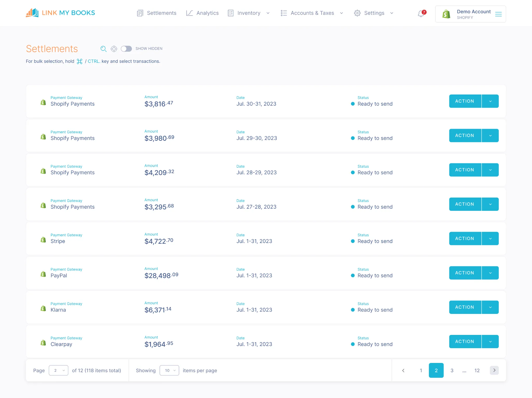
Task: Click ACTION for the Jul. 29-30 settlement
Action: pyautogui.click(x=465, y=136)
